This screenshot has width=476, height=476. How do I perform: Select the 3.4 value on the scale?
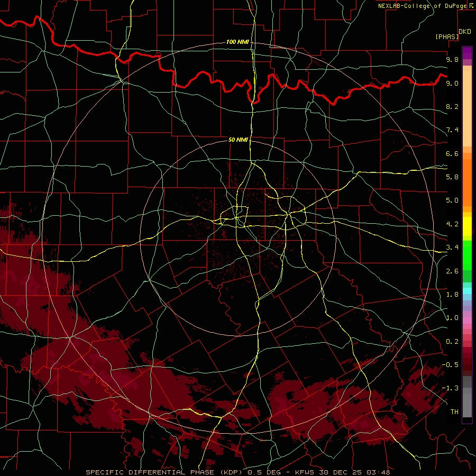click(452, 248)
